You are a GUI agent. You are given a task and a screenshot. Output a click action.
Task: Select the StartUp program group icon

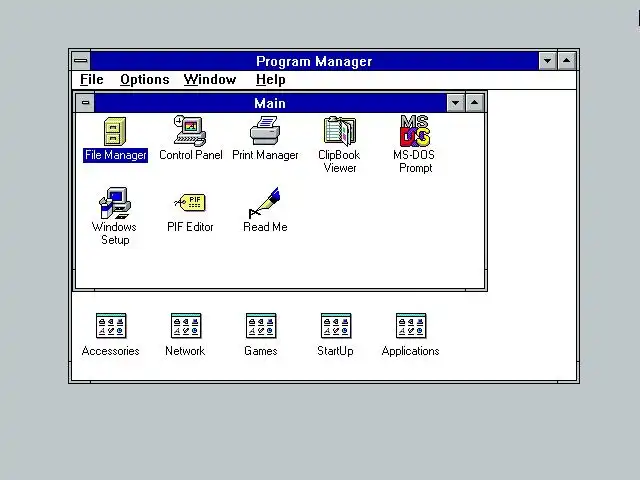pos(336,326)
